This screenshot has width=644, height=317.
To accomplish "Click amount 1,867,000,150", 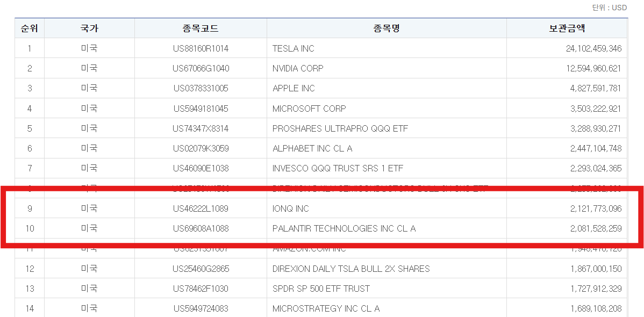I will [596, 269].
